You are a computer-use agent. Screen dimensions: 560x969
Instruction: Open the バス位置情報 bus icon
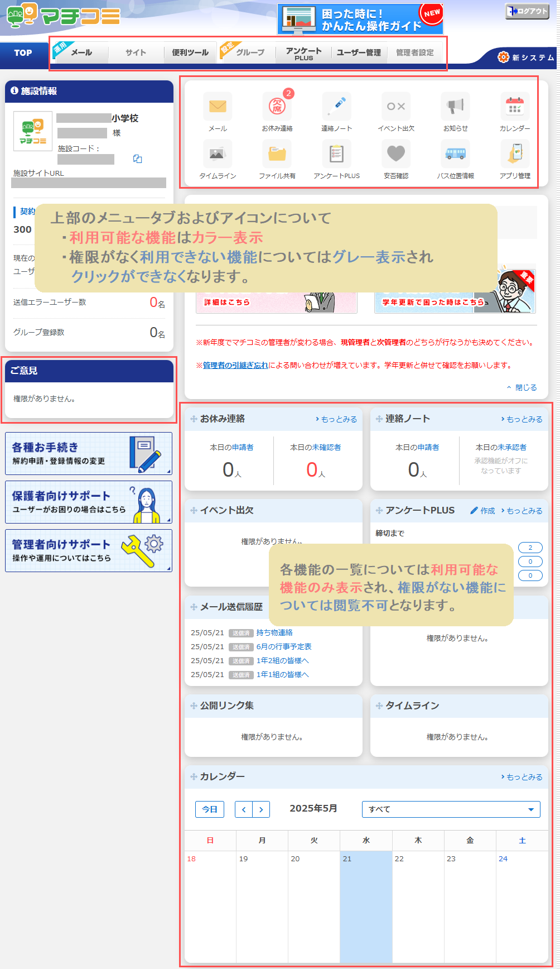[x=455, y=153]
